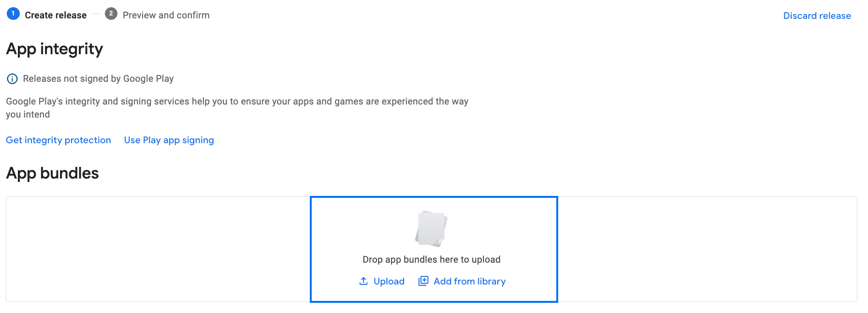Click the Drop app bundles here text
This screenshot has height=313, width=868.
[x=432, y=259]
